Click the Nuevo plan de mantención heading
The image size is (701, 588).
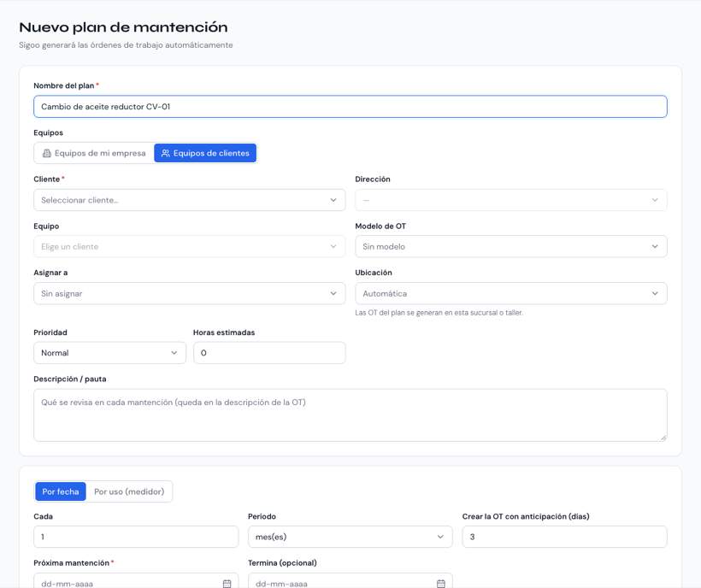(x=123, y=27)
